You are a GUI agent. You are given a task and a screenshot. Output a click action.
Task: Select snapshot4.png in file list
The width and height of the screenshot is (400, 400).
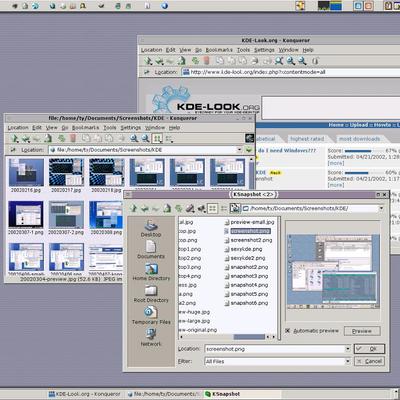click(246, 285)
